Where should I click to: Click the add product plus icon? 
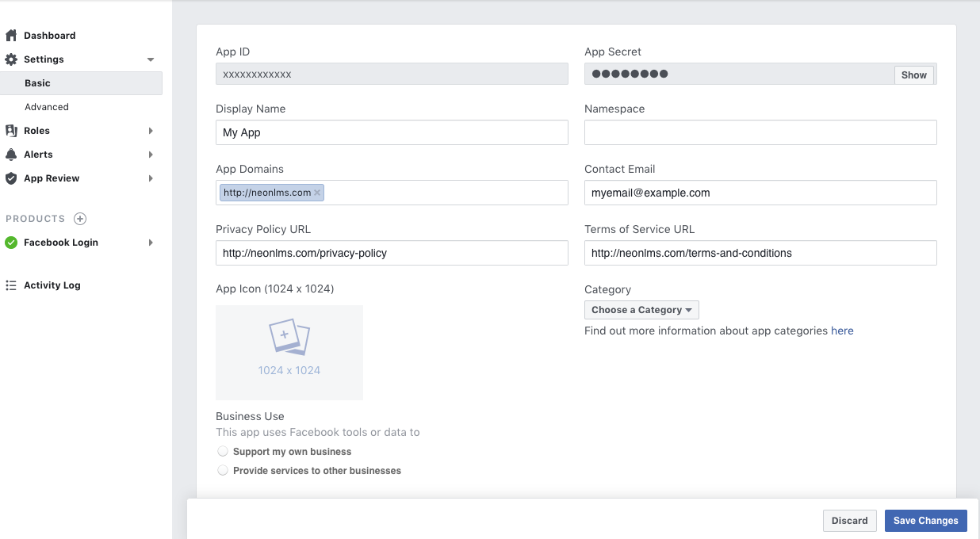coord(80,219)
